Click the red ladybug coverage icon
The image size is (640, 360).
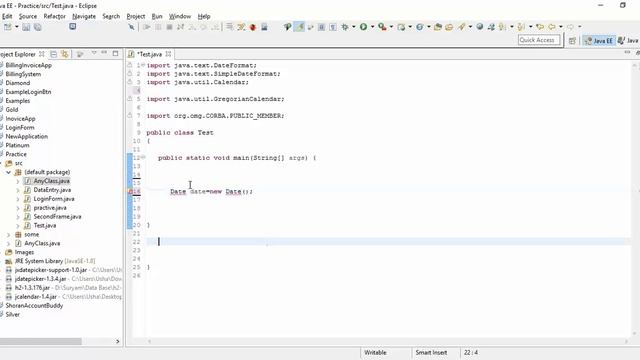253,27
